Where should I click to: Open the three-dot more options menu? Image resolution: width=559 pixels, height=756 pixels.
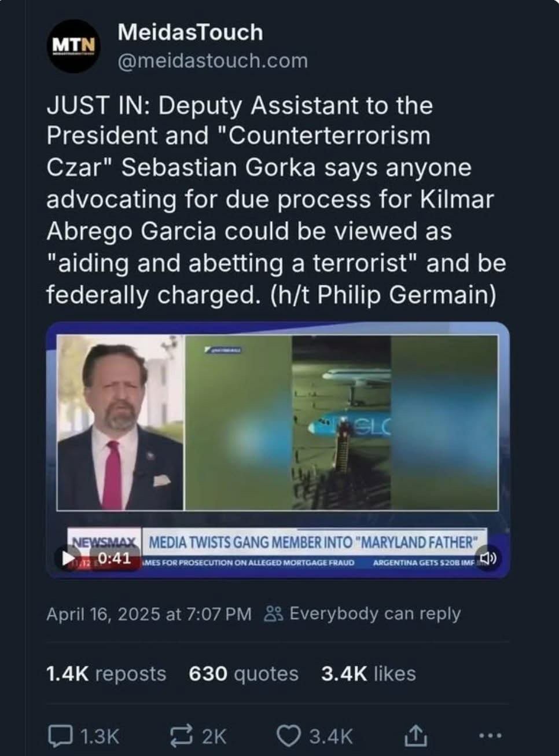(491, 736)
